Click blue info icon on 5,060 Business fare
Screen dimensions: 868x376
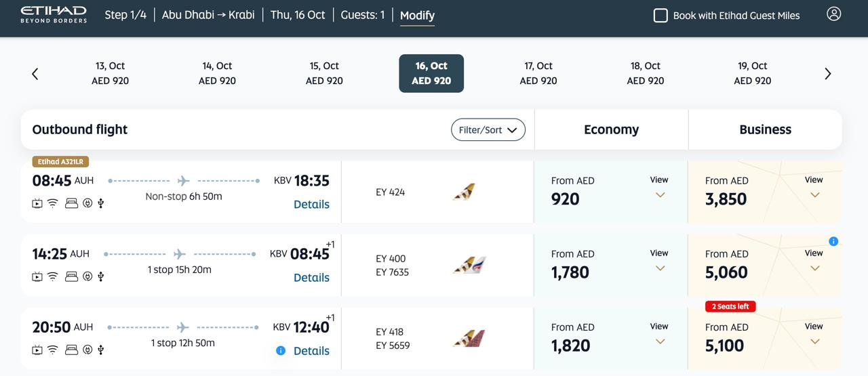click(x=833, y=241)
